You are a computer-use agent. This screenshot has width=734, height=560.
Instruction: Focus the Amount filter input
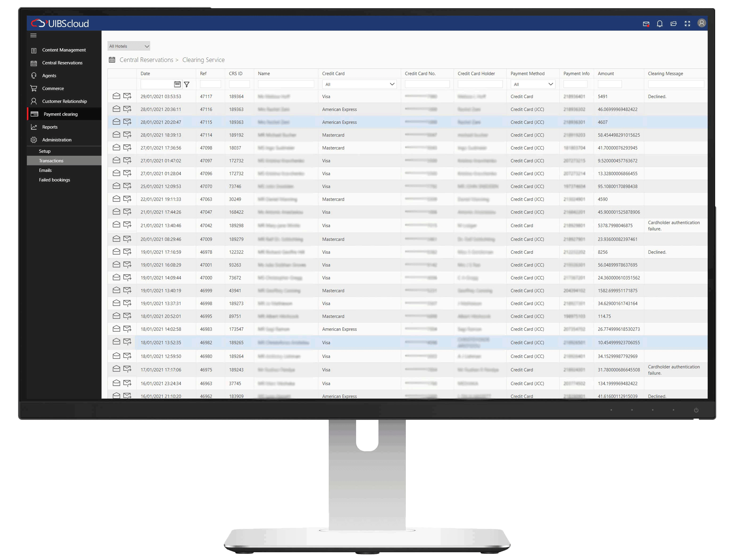pyautogui.click(x=610, y=84)
